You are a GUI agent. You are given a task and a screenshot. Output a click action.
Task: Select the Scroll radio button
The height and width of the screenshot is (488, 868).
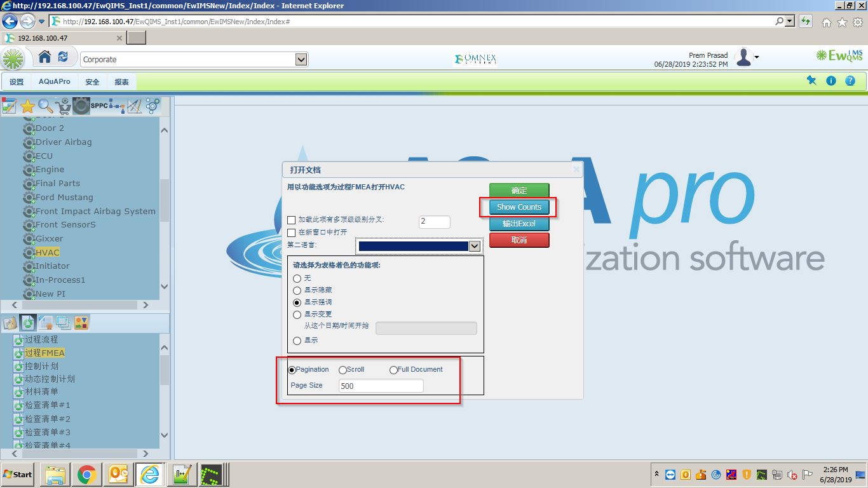coord(343,370)
